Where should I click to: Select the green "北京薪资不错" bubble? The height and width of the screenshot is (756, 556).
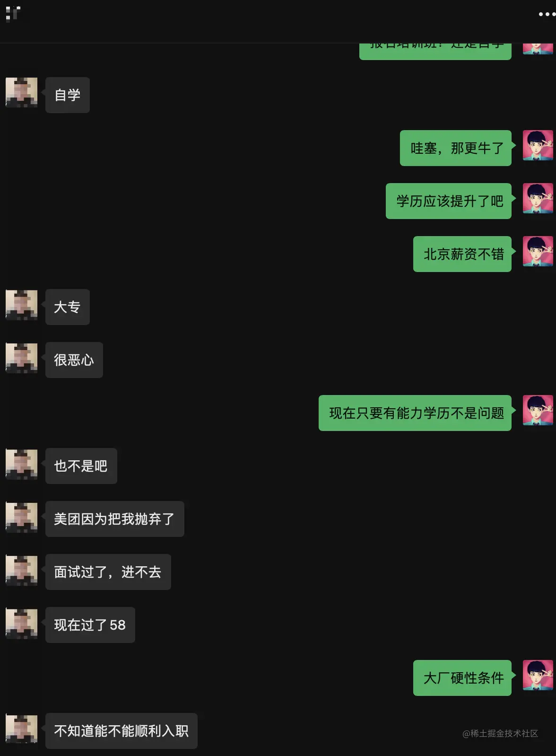pos(462,254)
